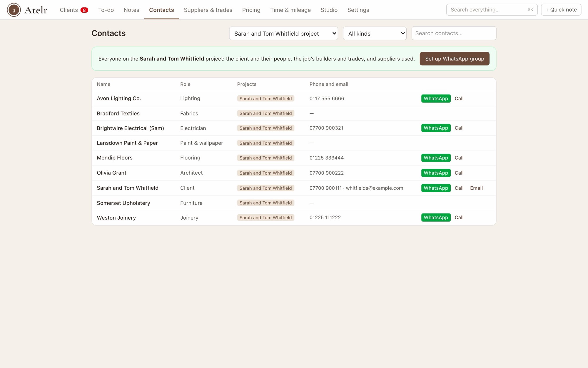Click the Mendip Floors name
The image size is (588, 368).
[x=115, y=158]
